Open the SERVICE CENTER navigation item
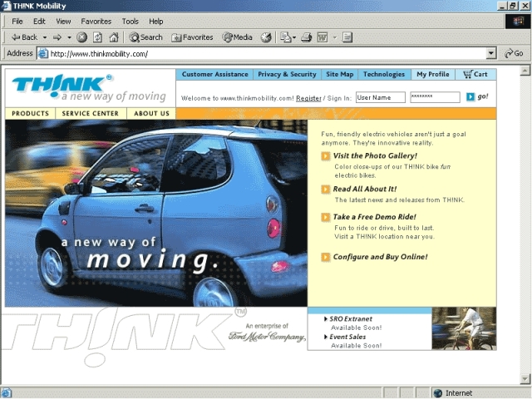 tap(91, 114)
